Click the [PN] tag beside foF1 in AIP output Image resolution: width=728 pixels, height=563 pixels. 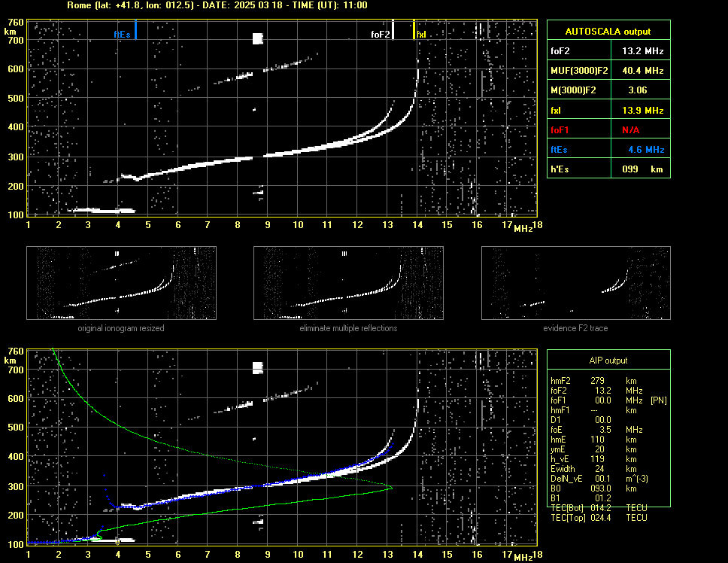click(x=658, y=400)
